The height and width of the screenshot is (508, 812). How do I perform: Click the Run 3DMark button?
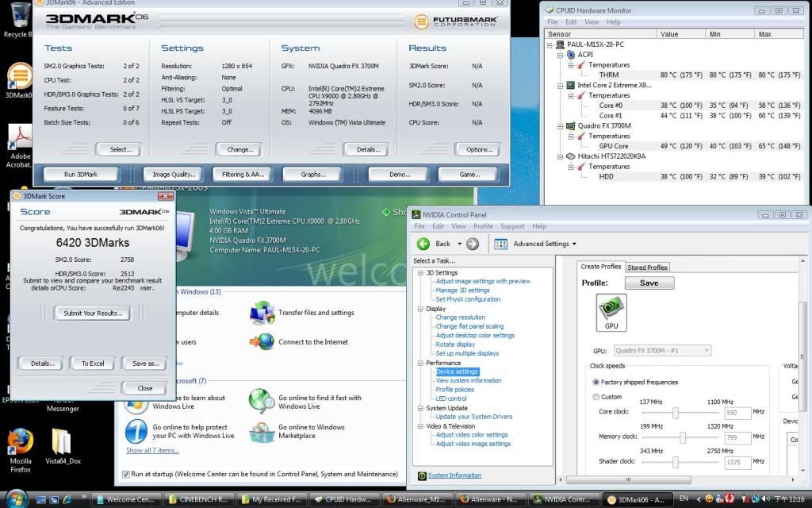[x=81, y=175]
